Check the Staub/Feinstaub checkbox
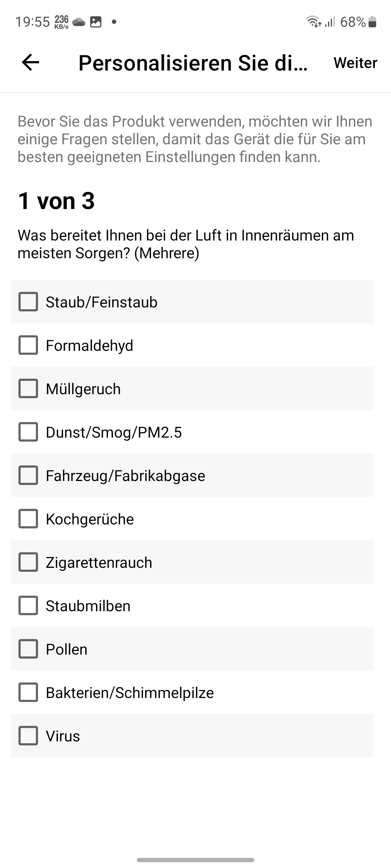 [28, 302]
